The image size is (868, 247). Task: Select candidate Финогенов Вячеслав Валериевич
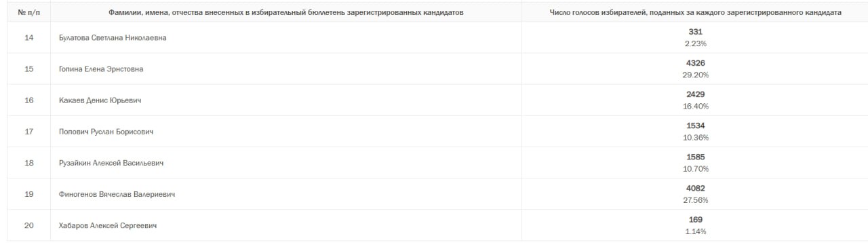coord(117,194)
